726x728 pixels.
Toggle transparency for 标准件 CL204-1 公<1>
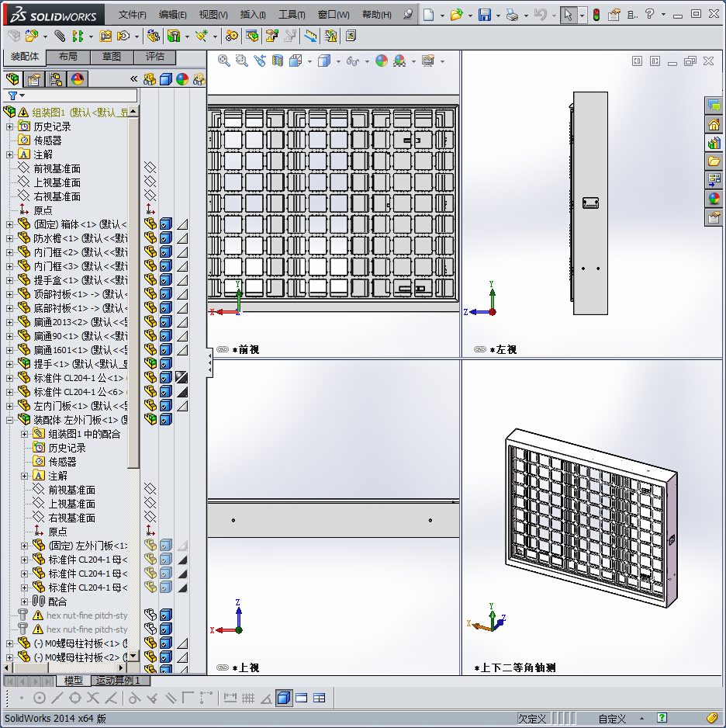181,377
